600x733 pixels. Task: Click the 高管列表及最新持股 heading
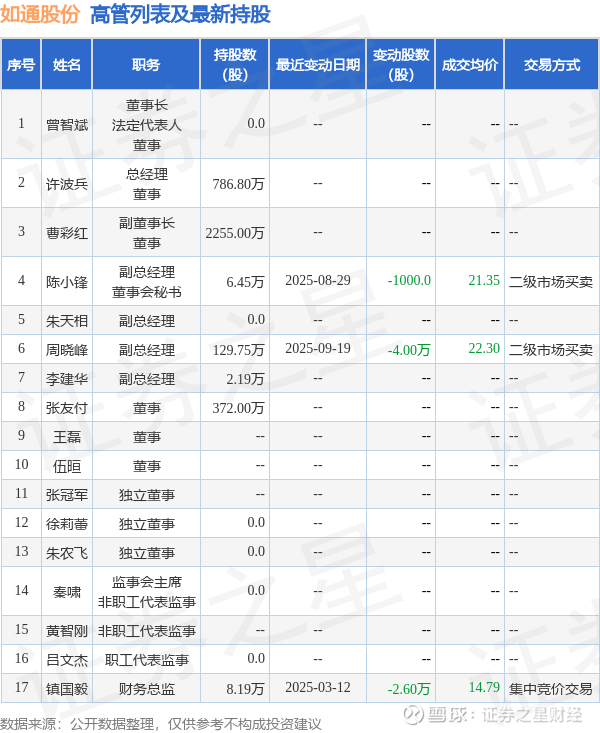(x=180, y=14)
